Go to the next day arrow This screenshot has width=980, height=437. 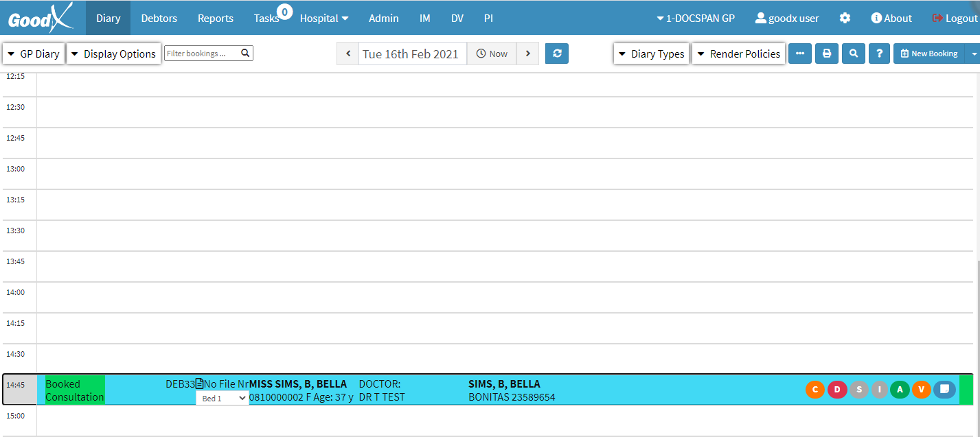pos(527,54)
